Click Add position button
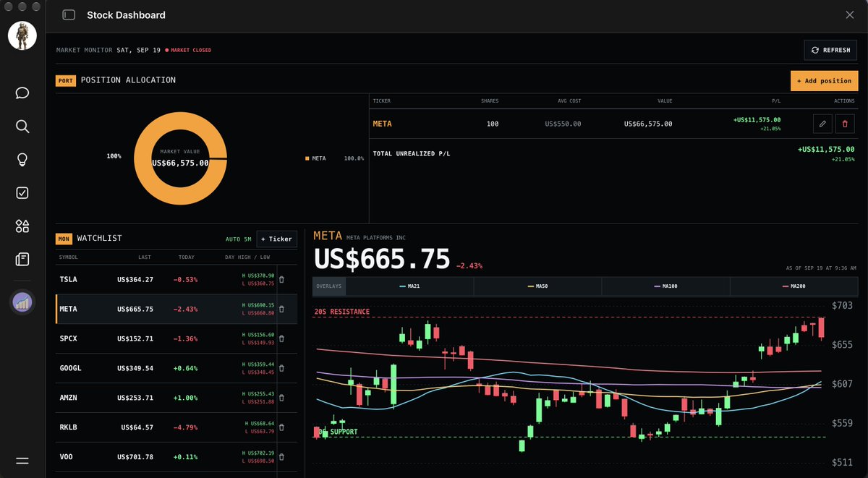The height and width of the screenshot is (478, 868). (825, 80)
